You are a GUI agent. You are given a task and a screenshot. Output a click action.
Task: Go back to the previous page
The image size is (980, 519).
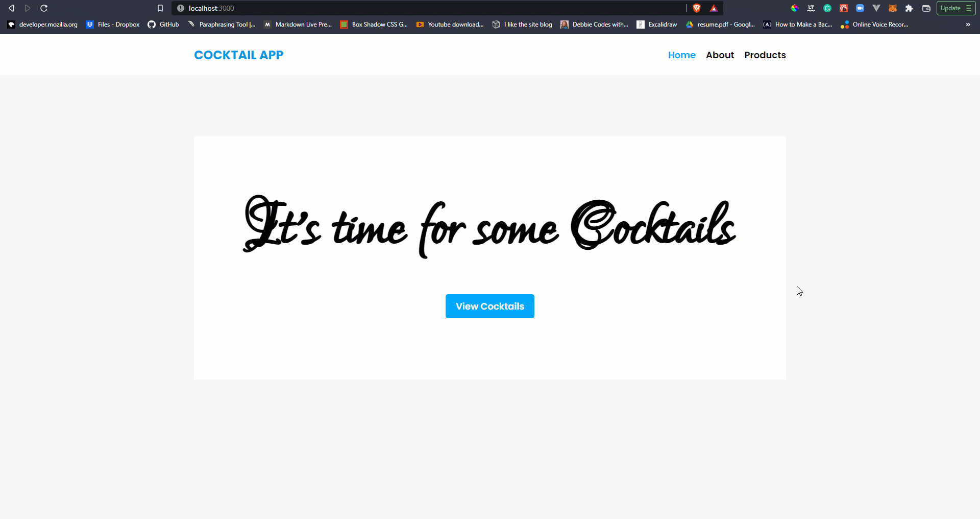pyautogui.click(x=11, y=8)
